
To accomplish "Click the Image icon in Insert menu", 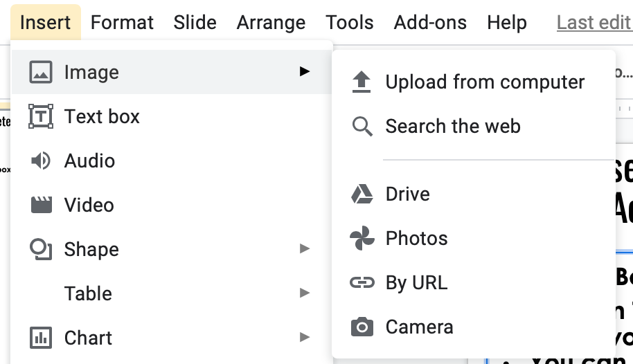I will pos(41,72).
